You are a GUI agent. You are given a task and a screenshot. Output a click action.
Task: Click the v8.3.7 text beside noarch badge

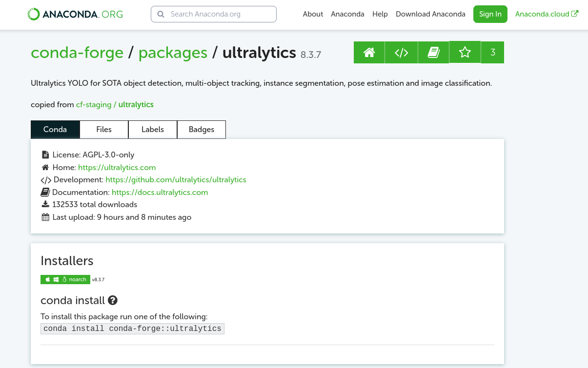pos(98,280)
